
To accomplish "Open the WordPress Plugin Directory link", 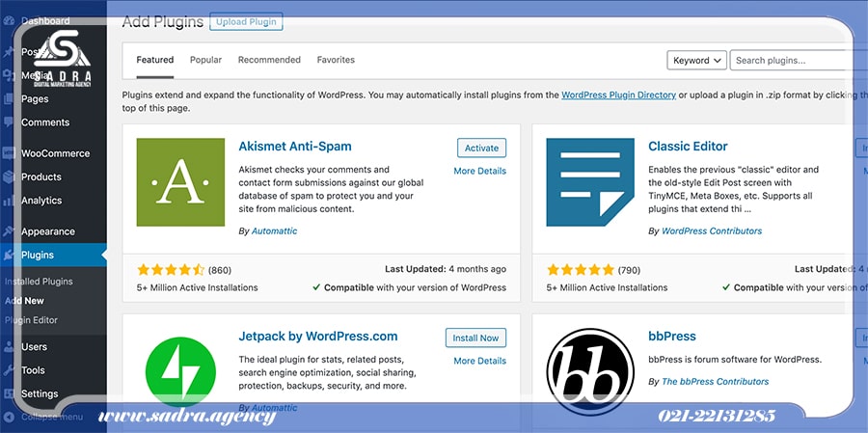I will (619, 95).
